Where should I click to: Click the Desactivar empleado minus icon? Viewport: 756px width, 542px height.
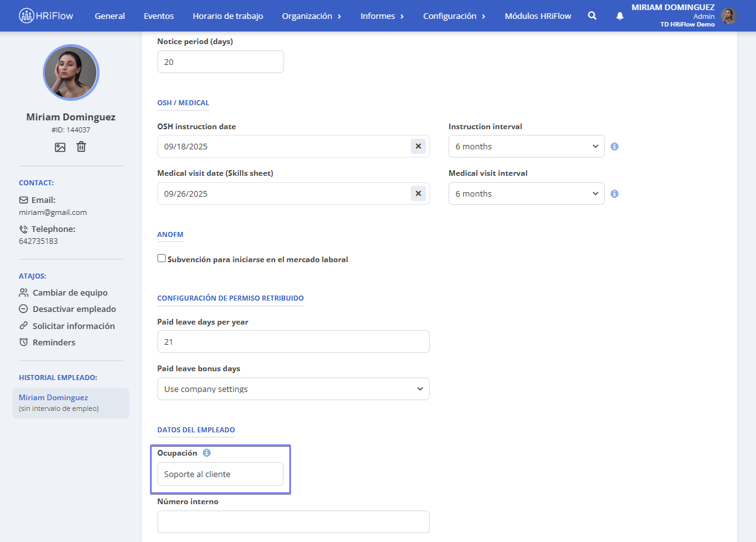point(23,309)
